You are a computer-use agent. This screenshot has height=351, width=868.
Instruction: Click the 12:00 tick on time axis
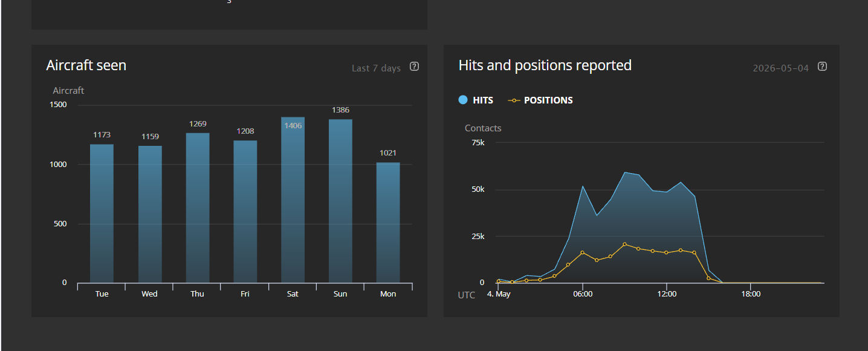point(666,294)
